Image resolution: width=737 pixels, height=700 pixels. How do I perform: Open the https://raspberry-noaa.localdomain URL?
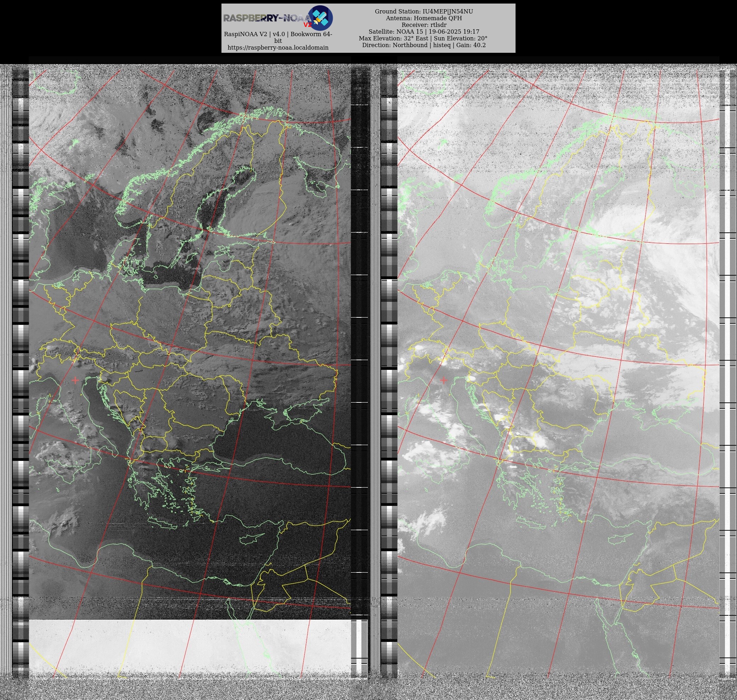pos(278,47)
